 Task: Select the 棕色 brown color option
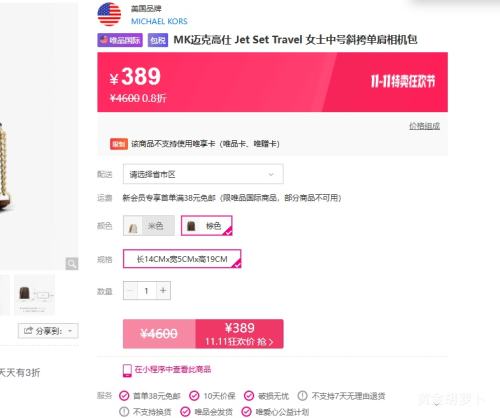pos(206,226)
